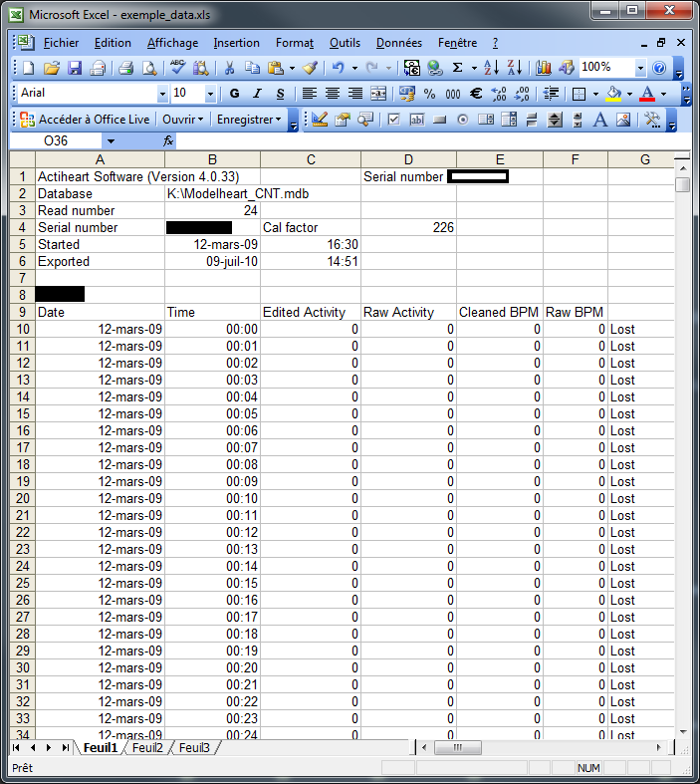Viewport: 700px width, 784px height.
Task: Click the red Font Color button
Action: pos(647,94)
